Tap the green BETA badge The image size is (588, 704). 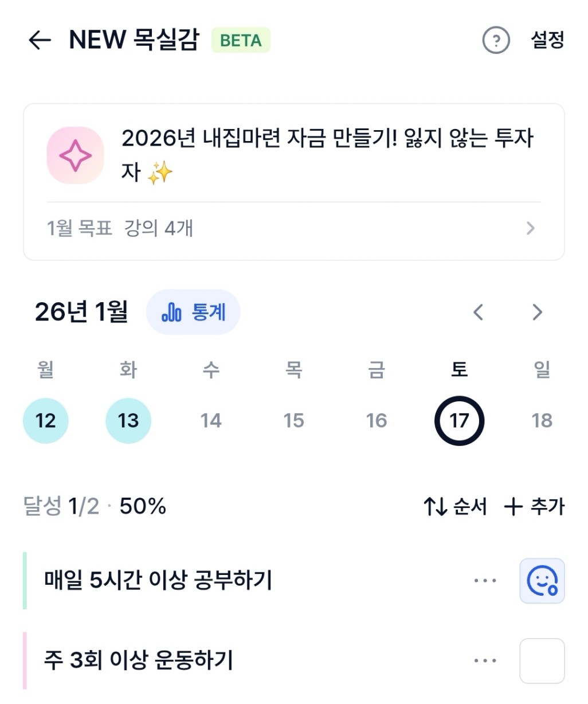(x=241, y=40)
